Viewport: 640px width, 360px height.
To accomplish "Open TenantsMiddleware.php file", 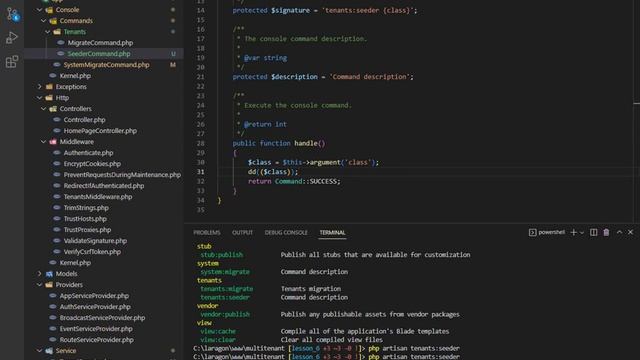I will pos(98,197).
